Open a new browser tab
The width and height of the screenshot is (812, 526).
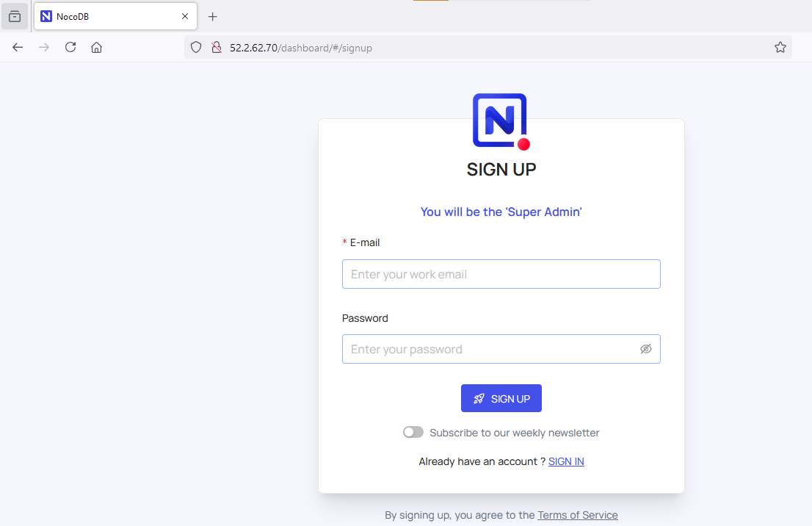pos(212,17)
